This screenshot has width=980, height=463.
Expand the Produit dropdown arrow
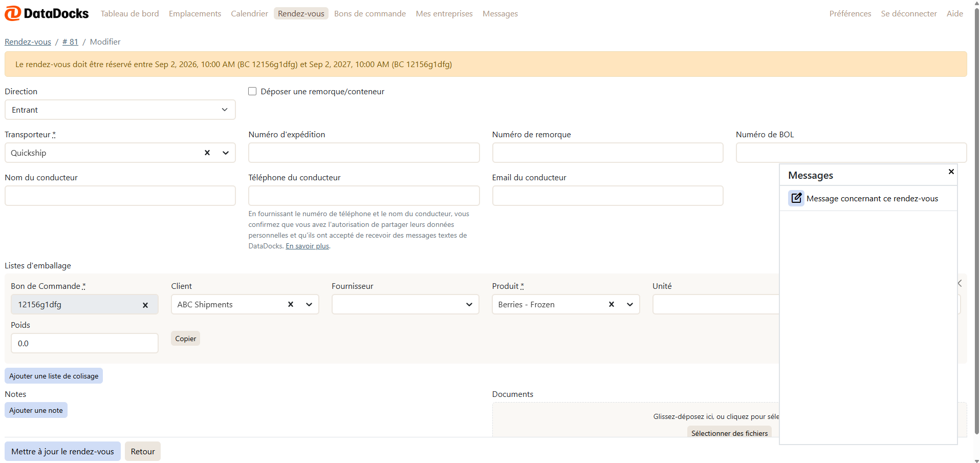coord(630,304)
